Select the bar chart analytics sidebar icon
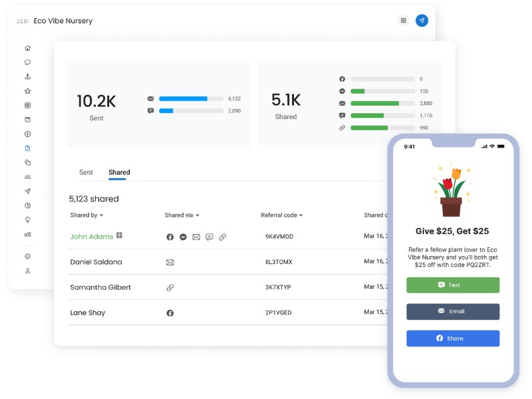Image resolution: width=532 pixels, height=399 pixels. click(27, 234)
